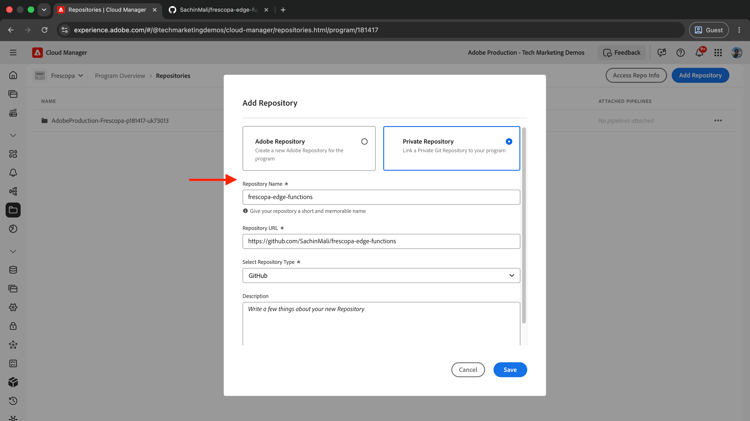
Task: Click the Adobe Cloud Manager logo
Action: [37, 53]
